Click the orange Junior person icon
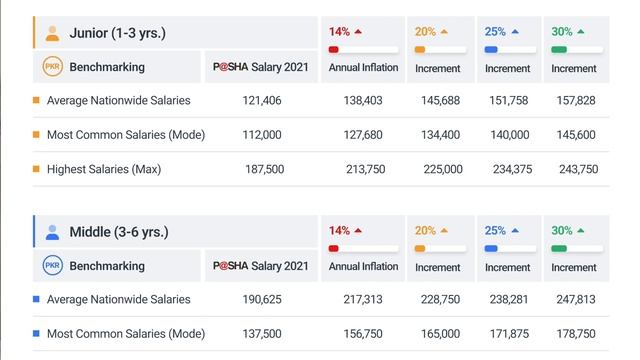 (x=52, y=33)
